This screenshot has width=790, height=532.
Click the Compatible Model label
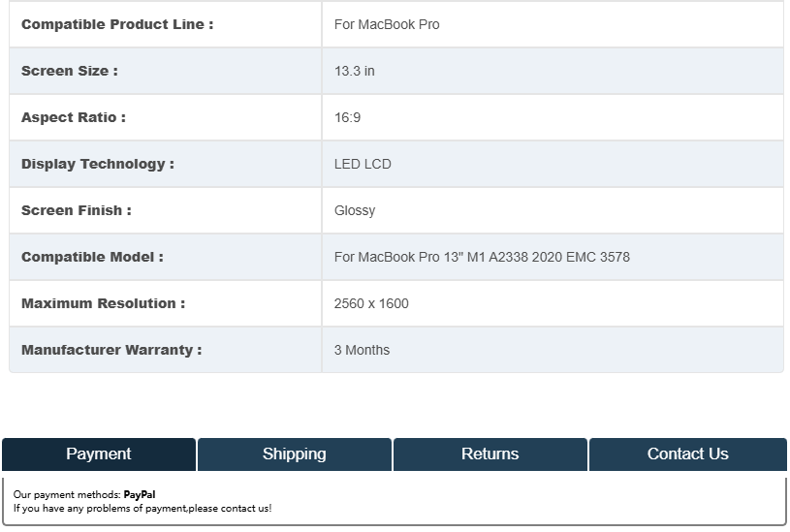[92, 257]
